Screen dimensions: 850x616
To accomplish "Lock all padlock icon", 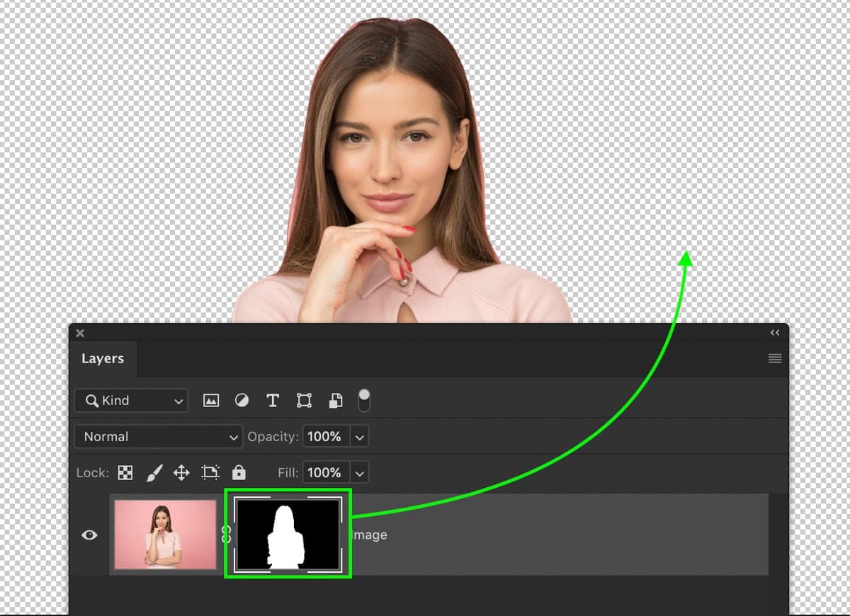I will 239,472.
